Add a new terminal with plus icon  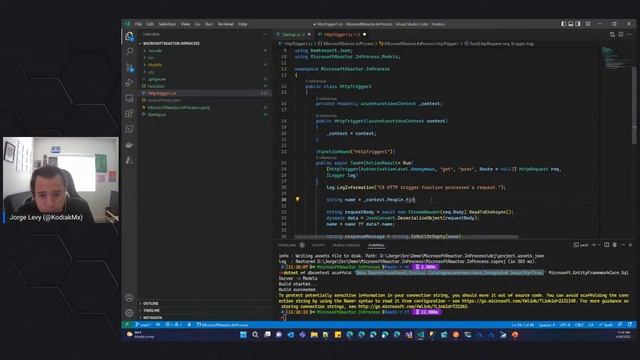click(594, 245)
